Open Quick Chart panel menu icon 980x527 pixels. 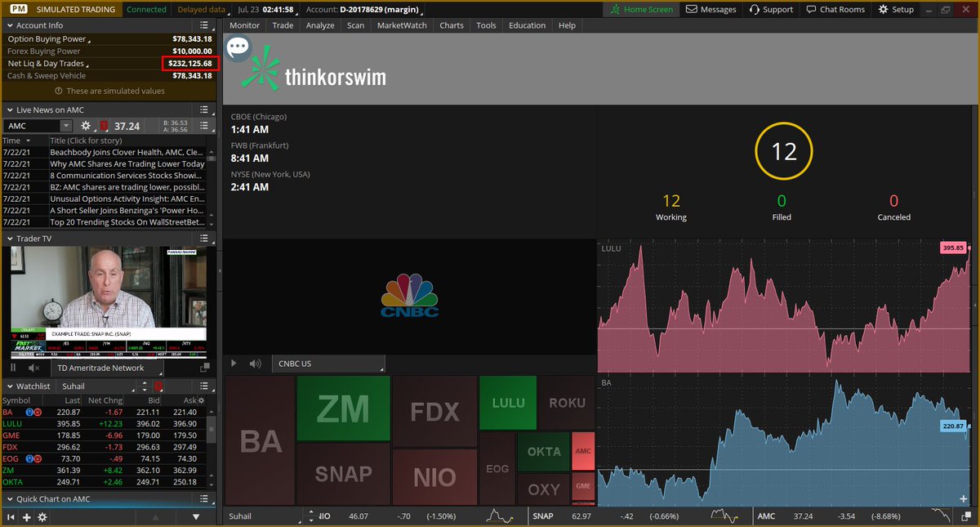click(205, 498)
